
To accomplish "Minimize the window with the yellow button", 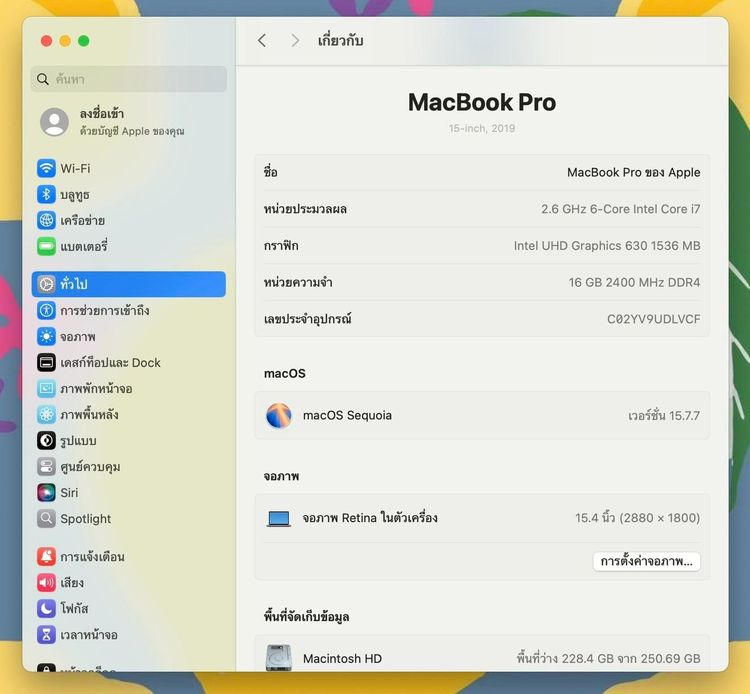I will [x=65, y=41].
